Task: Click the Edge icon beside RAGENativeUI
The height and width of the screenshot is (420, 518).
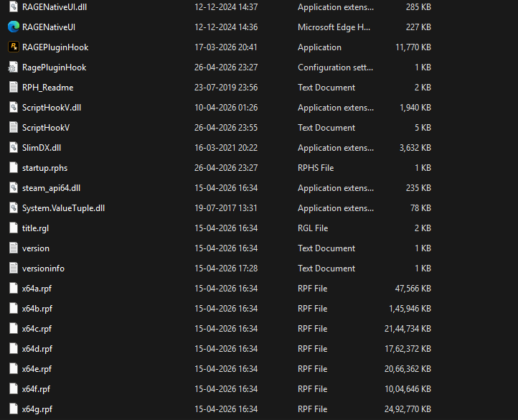Action: [x=14, y=27]
